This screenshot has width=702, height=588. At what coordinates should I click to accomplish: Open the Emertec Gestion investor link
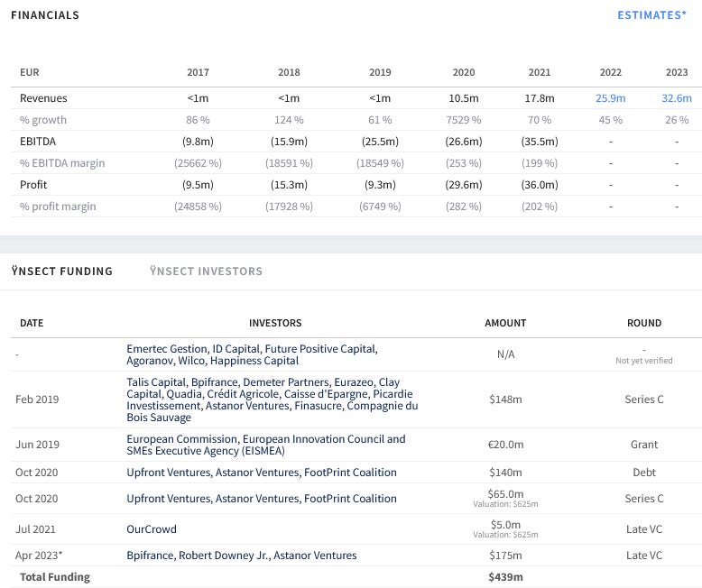coord(168,349)
